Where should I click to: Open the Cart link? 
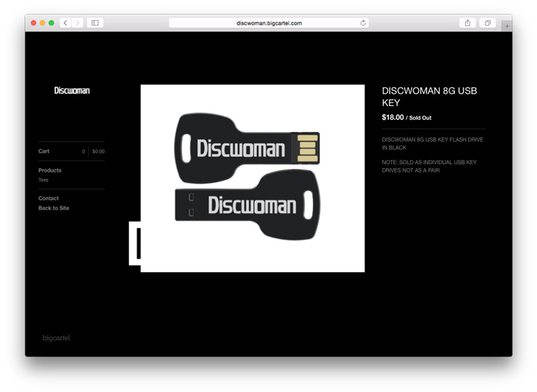click(x=44, y=151)
